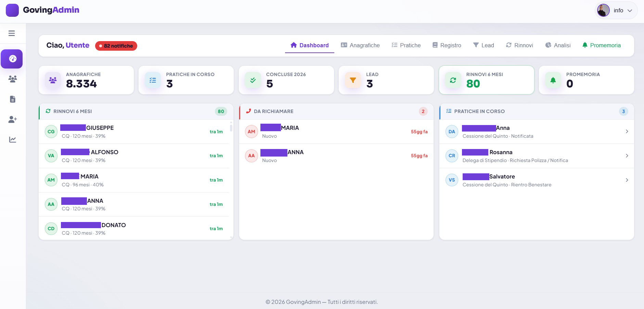Viewport: 644px width, 309px height.
Task: Click the 82 notifiche badge
Action: 116,46
